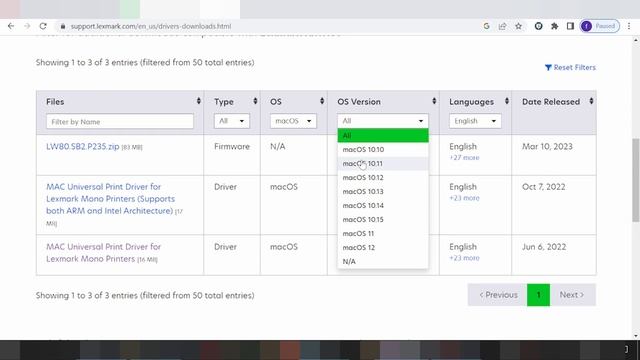Download LW80.SB2.P235.zip file
640x360 pixels.
(x=82, y=147)
